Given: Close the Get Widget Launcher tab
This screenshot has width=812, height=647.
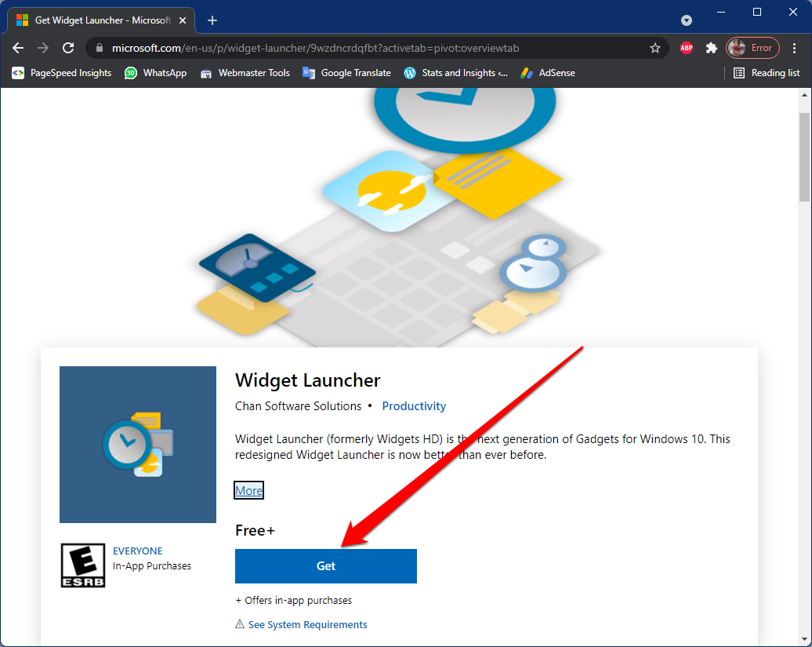Looking at the screenshot, I should click(183, 20).
